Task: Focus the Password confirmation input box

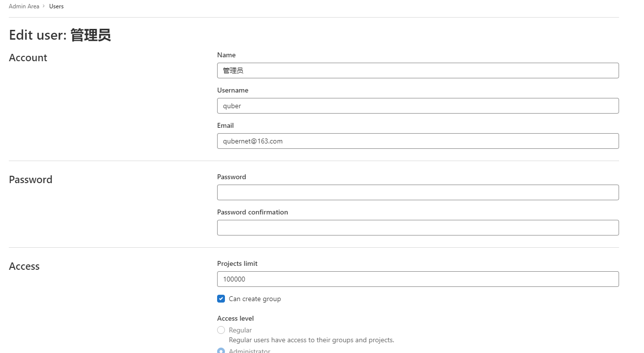Action: [x=418, y=228]
